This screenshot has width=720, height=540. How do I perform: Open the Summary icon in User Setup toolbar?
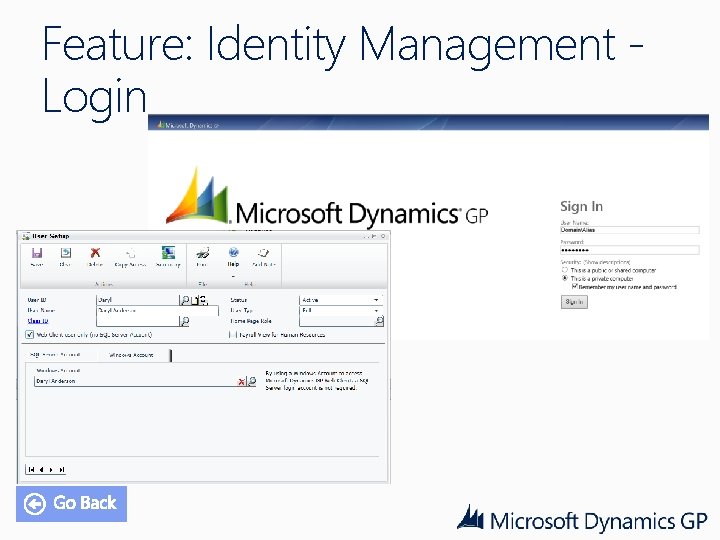coord(168,253)
